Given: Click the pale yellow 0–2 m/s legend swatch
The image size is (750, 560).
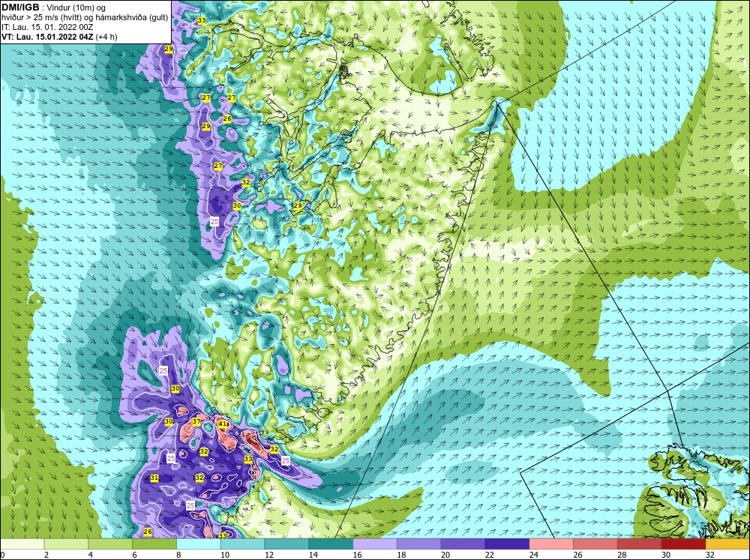Looking at the screenshot, I should (x=22, y=544).
